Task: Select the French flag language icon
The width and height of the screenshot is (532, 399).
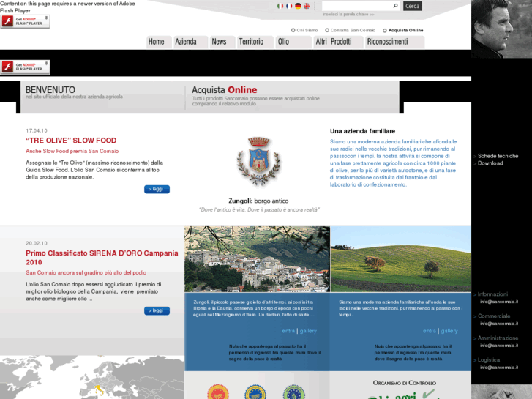Action: (x=289, y=6)
